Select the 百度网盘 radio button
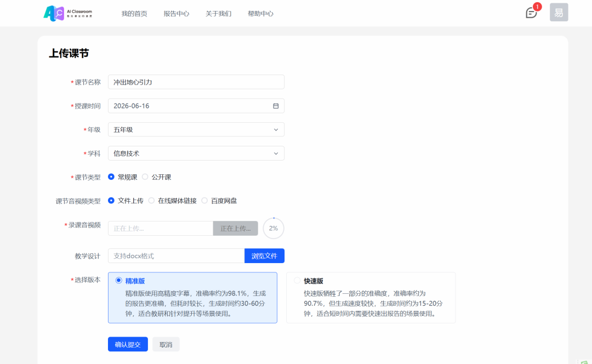Viewport: 592px width, 364px height. 204,201
